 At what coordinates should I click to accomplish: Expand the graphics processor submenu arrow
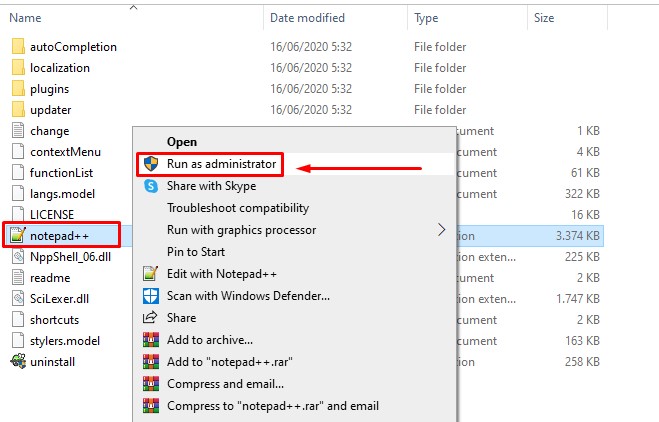tap(441, 230)
